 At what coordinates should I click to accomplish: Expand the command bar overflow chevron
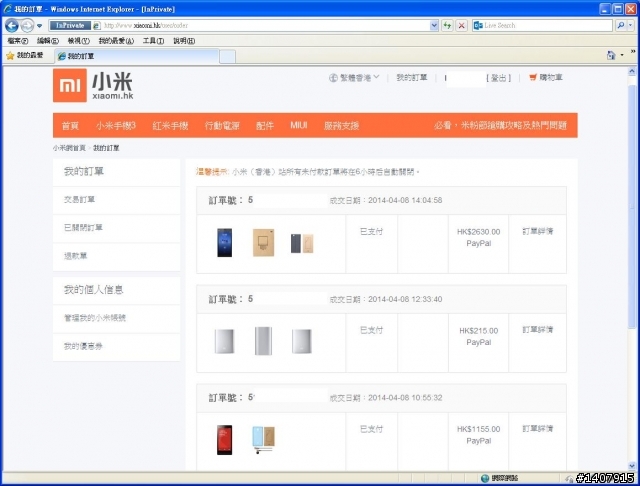tap(633, 52)
